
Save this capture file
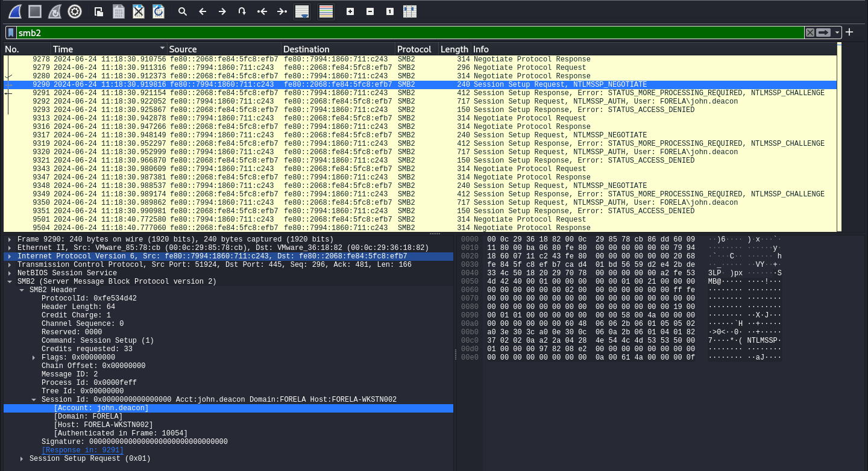pyautogui.click(x=119, y=11)
